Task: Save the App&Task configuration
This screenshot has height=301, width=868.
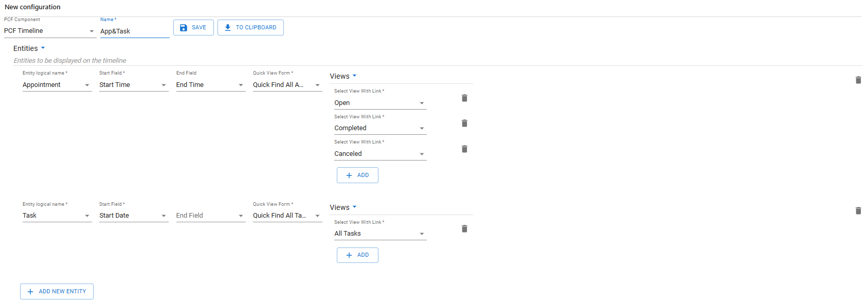Action: 193,28
